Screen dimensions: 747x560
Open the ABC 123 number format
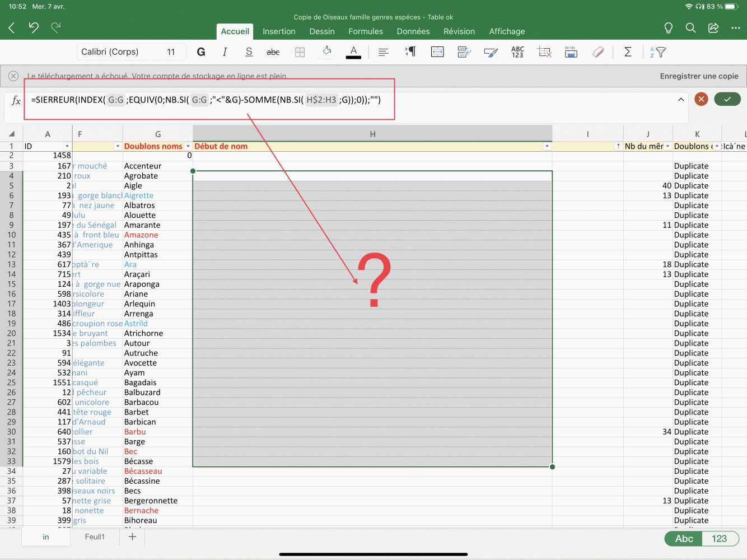tap(517, 52)
